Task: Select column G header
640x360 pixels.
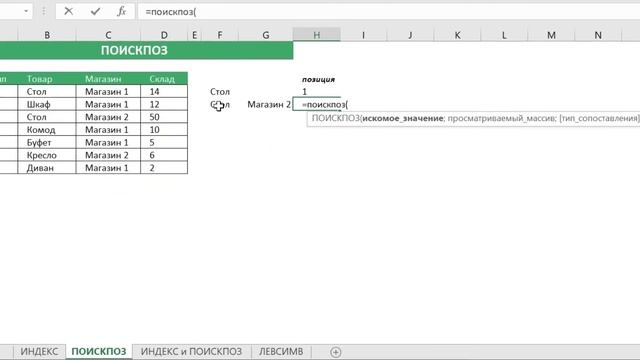Action: 266,35
